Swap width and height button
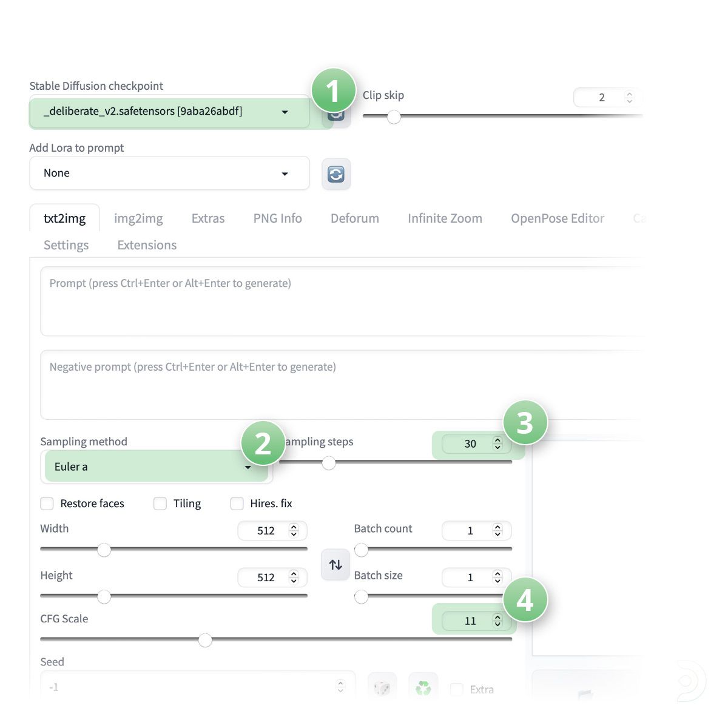The image size is (728, 728). [x=335, y=565]
